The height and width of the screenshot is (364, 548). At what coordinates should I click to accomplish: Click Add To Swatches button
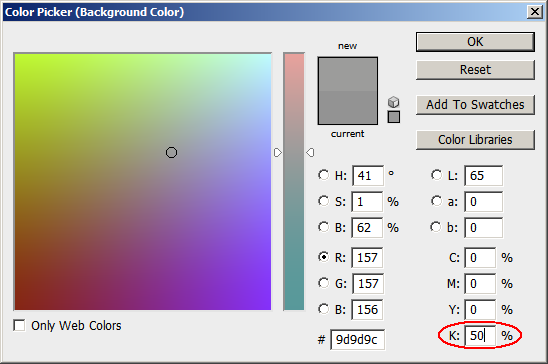coord(475,105)
